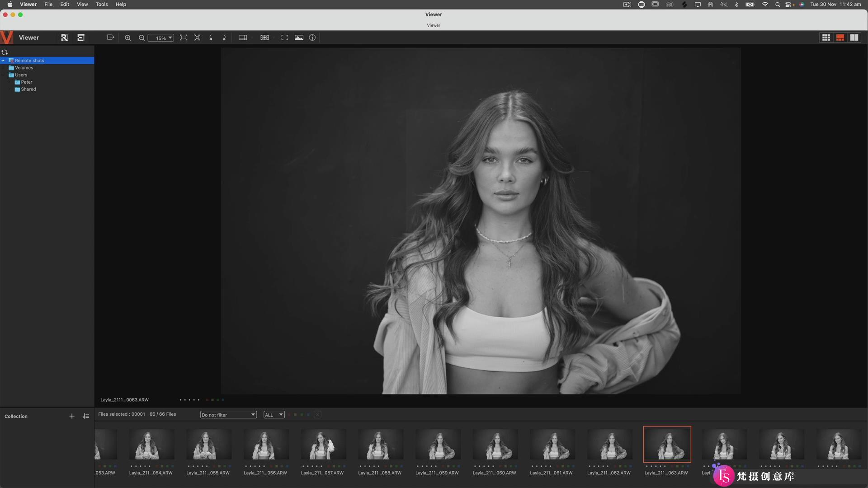This screenshot has width=868, height=488.
Task: Click the Bluetooth menu bar icon
Action: (736, 5)
